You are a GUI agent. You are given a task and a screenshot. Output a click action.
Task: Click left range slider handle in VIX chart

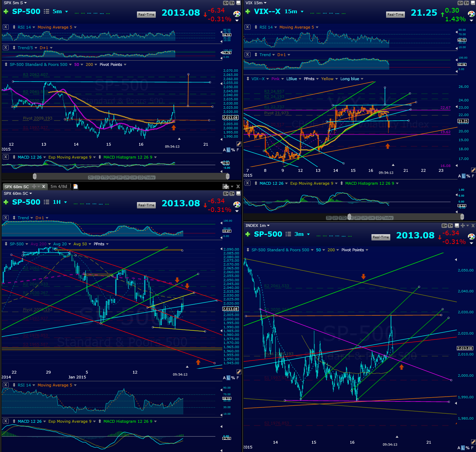350,217
